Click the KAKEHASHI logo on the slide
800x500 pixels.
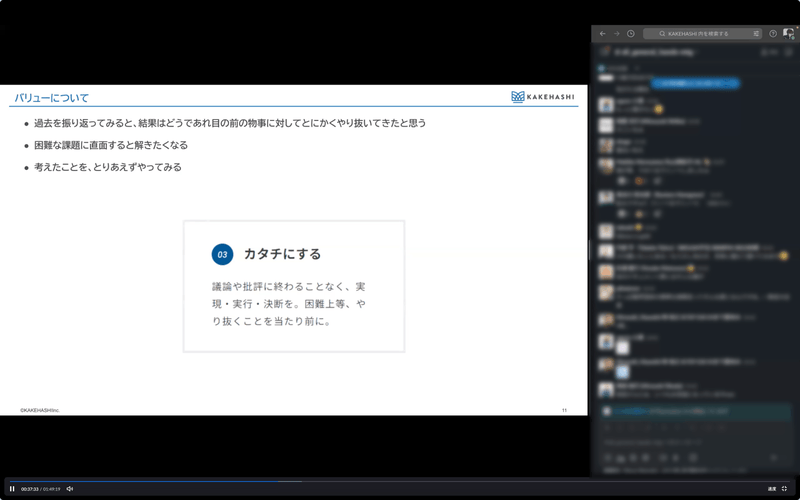(542, 96)
